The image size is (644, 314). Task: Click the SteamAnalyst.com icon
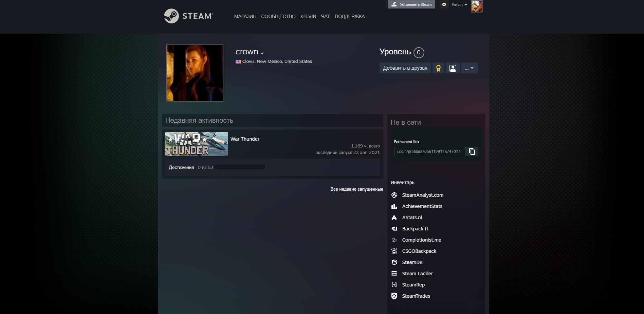pos(394,195)
